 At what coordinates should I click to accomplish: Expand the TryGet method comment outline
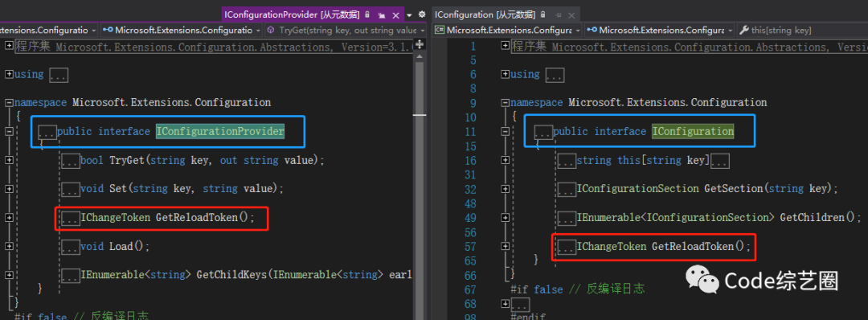(9, 160)
